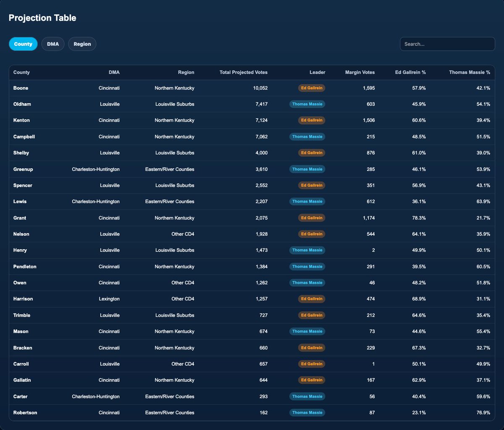Screen dimensions: 504x430
Task: Switch to the Region tab
Action: (x=82, y=44)
